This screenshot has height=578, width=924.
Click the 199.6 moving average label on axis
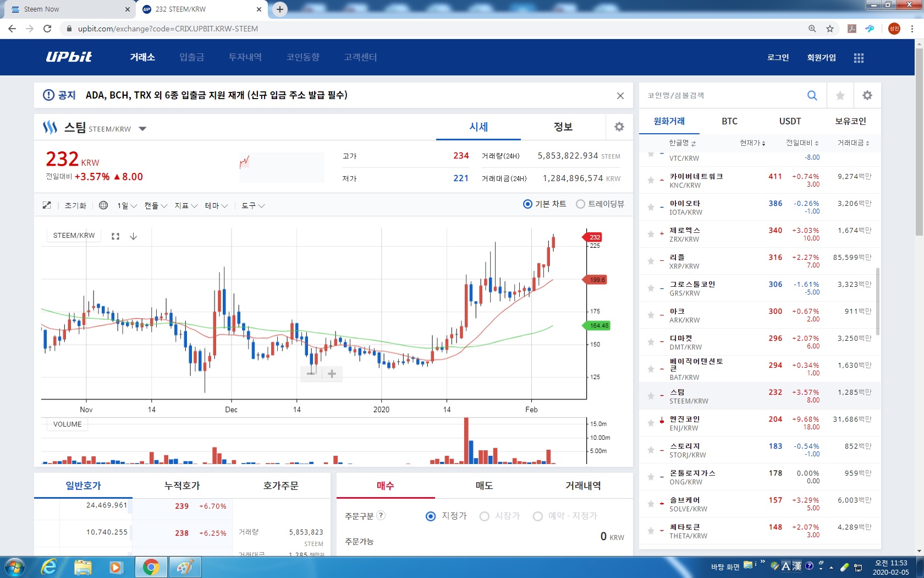[595, 280]
